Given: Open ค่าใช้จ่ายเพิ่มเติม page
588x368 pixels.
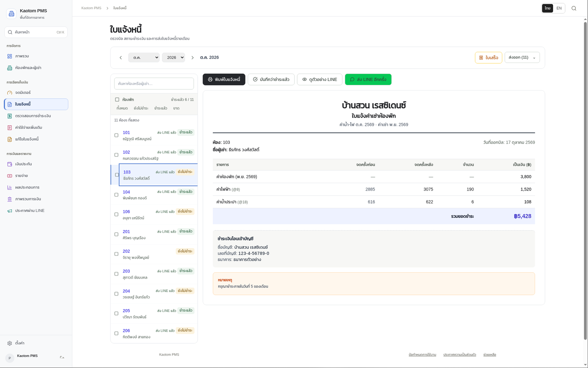Looking at the screenshot, I should (36, 127).
